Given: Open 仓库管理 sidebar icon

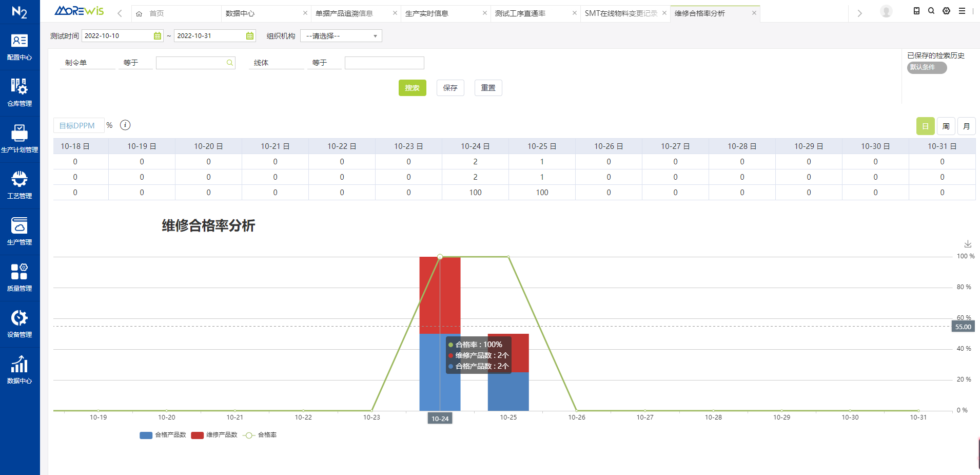Looking at the screenshot, I should point(19,93).
